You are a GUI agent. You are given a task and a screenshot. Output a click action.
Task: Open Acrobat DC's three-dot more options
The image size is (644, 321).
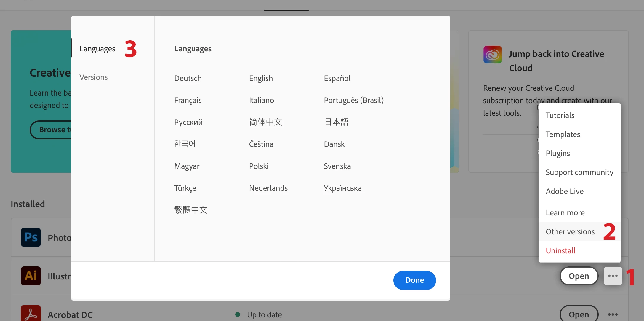tap(613, 314)
